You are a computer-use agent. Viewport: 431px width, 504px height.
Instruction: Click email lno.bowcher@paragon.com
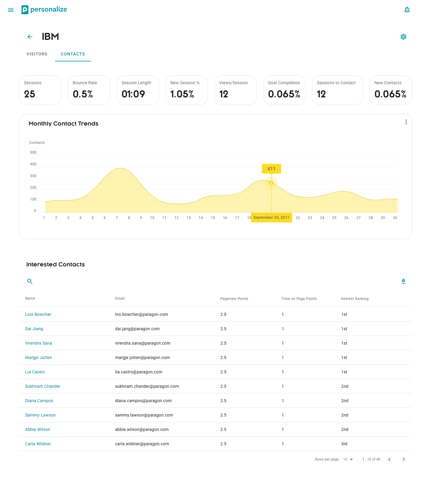point(142,314)
